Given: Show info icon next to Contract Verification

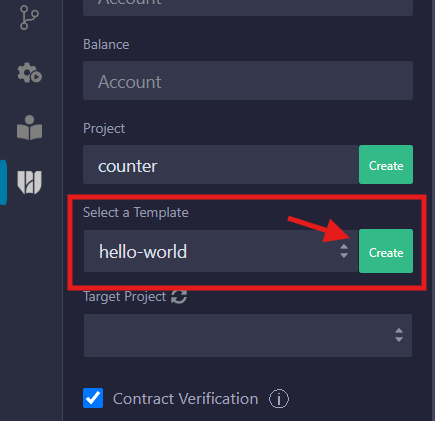Looking at the screenshot, I should 279,398.
